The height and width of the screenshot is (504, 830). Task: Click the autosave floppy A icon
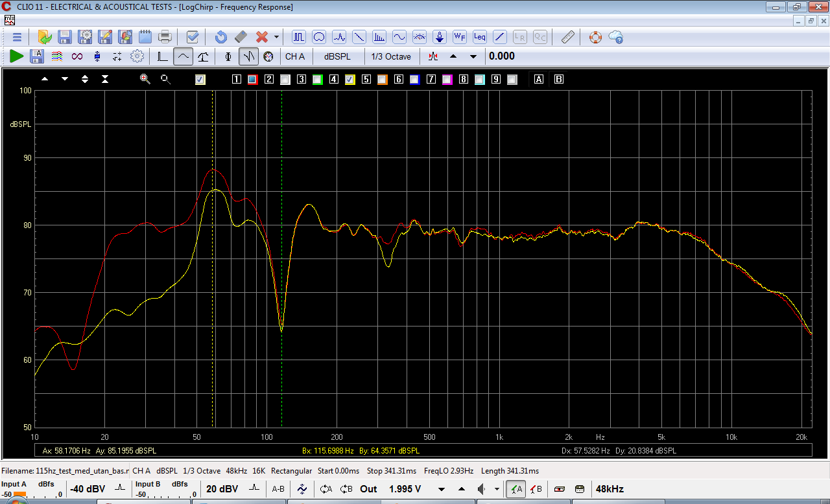pyautogui.click(x=37, y=56)
